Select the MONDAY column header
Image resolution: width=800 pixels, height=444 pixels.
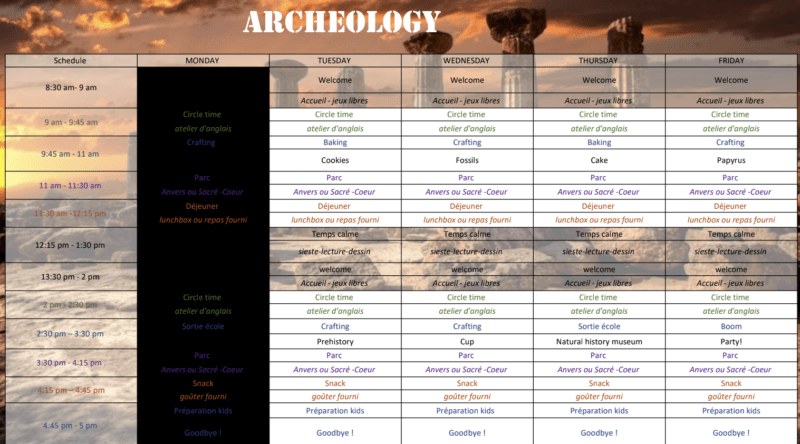tap(203, 60)
